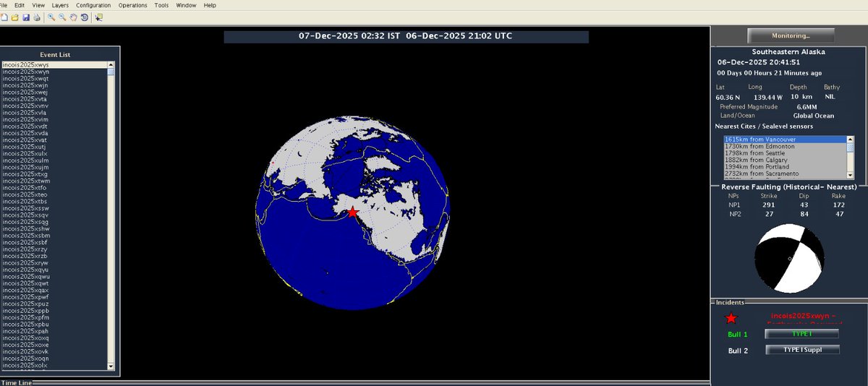Image resolution: width=868 pixels, height=386 pixels.
Task: Click the nearest cities list scroll down arrow
Action: click(x=849, y=175)
